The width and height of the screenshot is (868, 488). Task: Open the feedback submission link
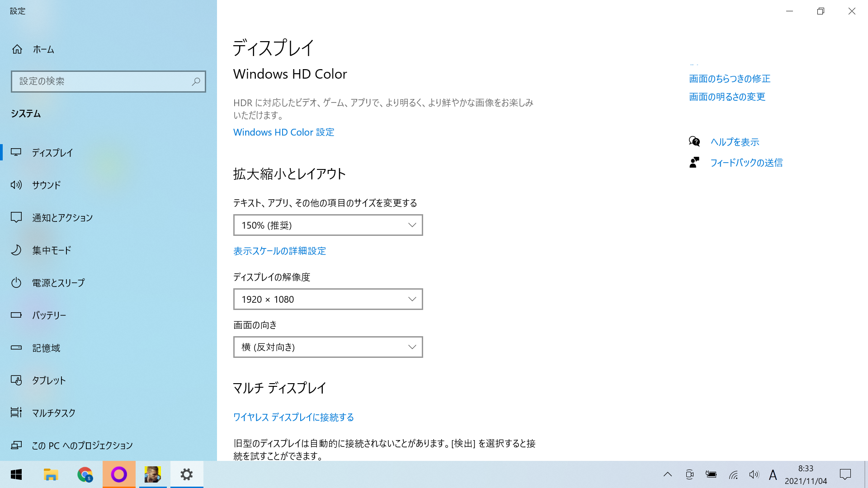coord(746,163)
